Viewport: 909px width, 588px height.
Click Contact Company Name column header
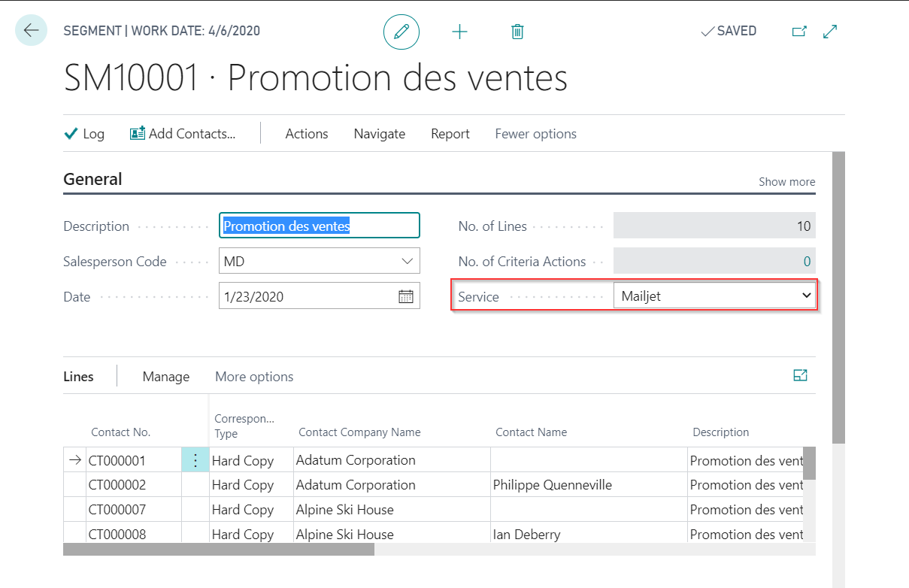[359, 432]
